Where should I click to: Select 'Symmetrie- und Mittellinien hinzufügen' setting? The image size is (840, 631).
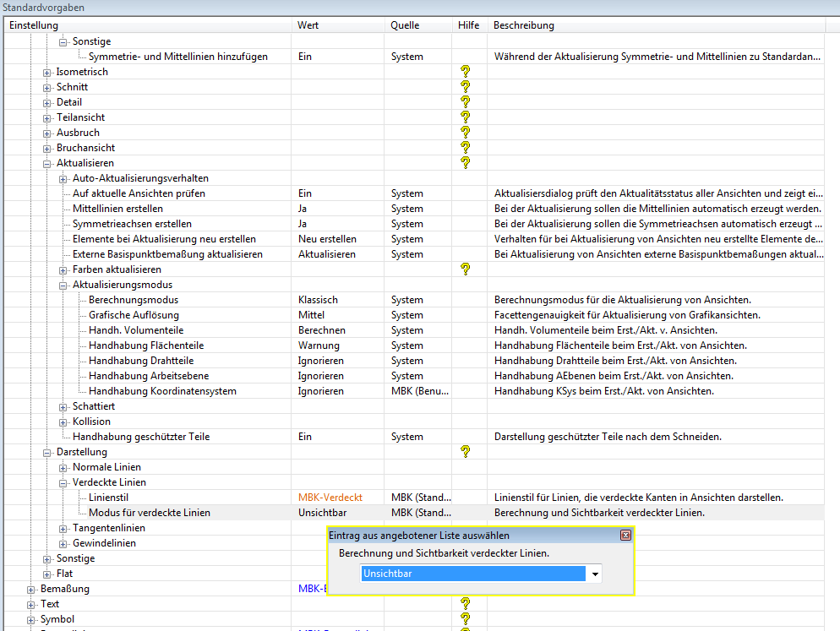pos(177,57)
